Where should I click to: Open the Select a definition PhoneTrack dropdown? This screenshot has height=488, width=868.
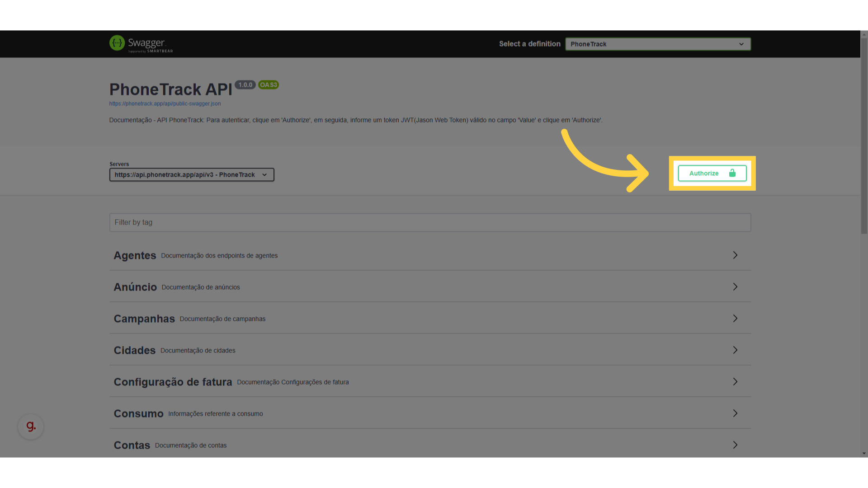[x=658, y=44]
